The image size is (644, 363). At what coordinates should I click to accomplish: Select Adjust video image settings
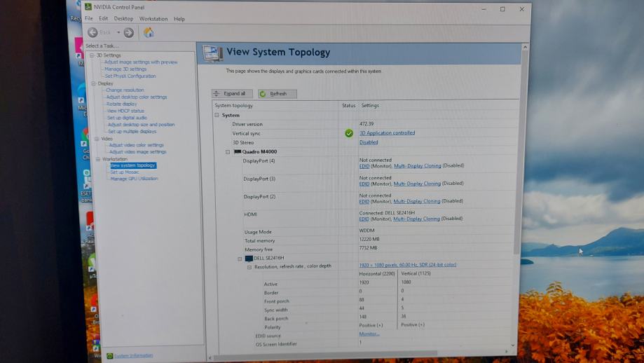(137, 152)
